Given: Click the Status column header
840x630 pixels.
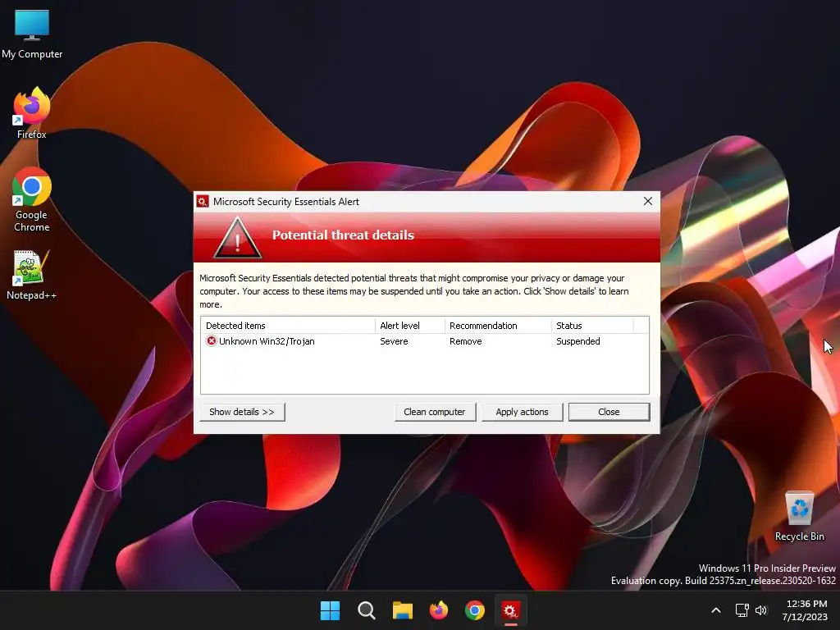Looking at the screenshot, I should [592, 326].
